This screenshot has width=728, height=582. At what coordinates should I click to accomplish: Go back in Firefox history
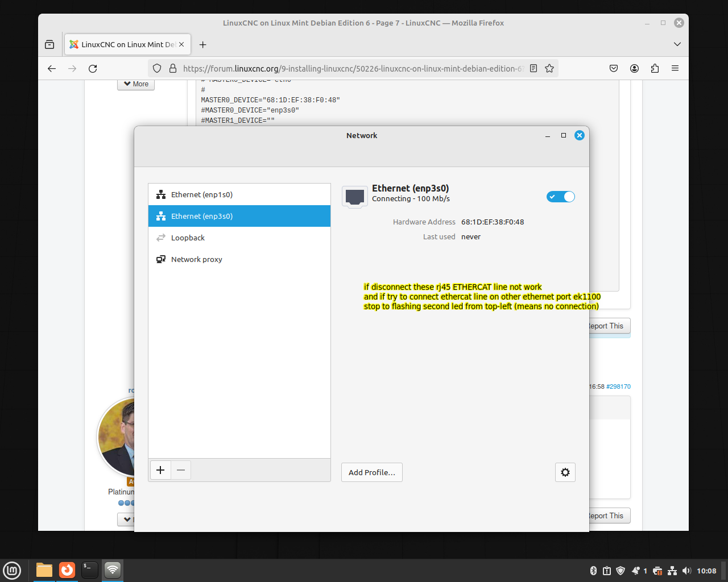pyautogui.click(x=52, y=68)
